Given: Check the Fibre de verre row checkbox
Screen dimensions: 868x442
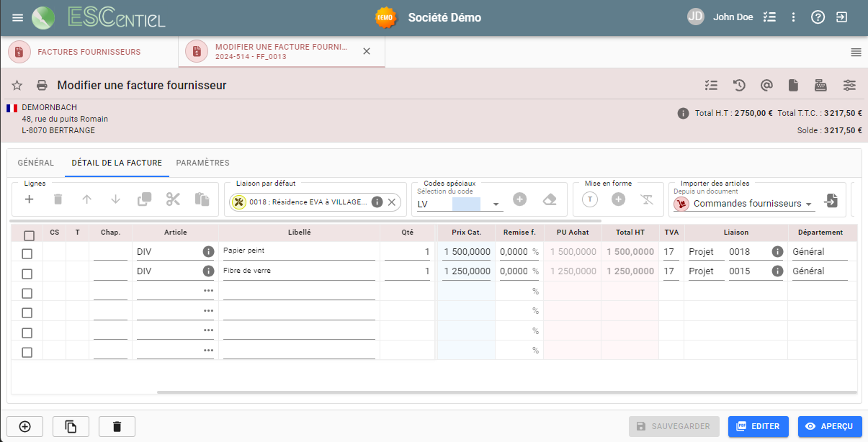Looking at the screenshot, I should point(27,274).
